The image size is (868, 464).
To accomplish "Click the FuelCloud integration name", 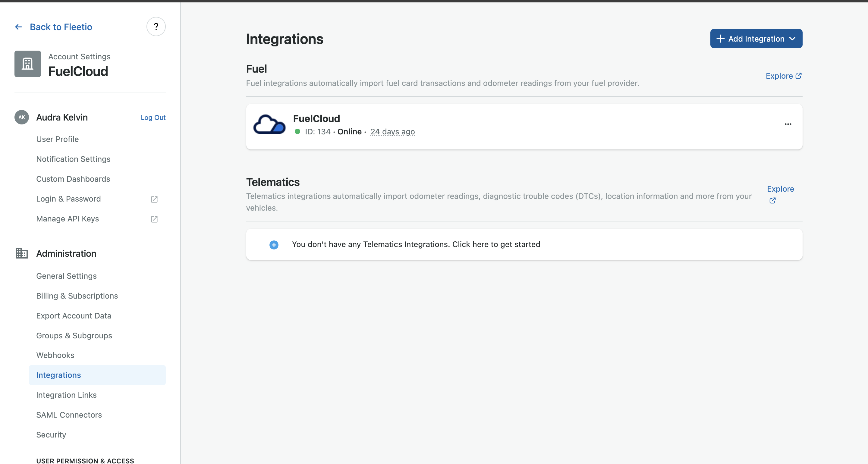I will tap(316, 119).
